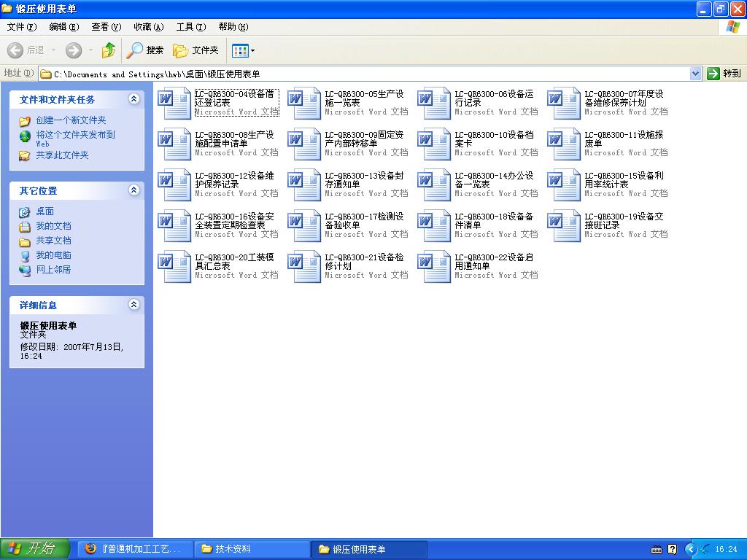
Task: Open the forward history dropdown arrow
Action: pyautogui.click(x=90, y=50)
